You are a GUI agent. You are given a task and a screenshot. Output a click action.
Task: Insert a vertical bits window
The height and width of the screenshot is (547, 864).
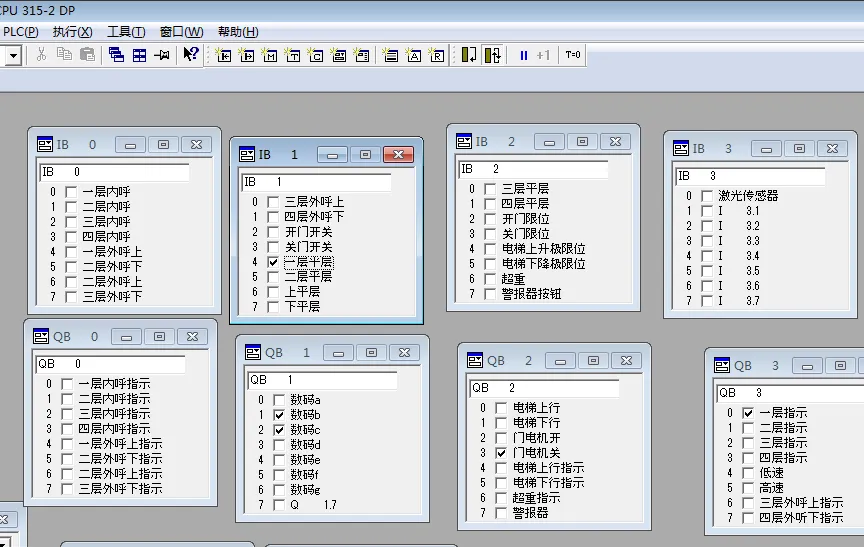click(362, 55)
